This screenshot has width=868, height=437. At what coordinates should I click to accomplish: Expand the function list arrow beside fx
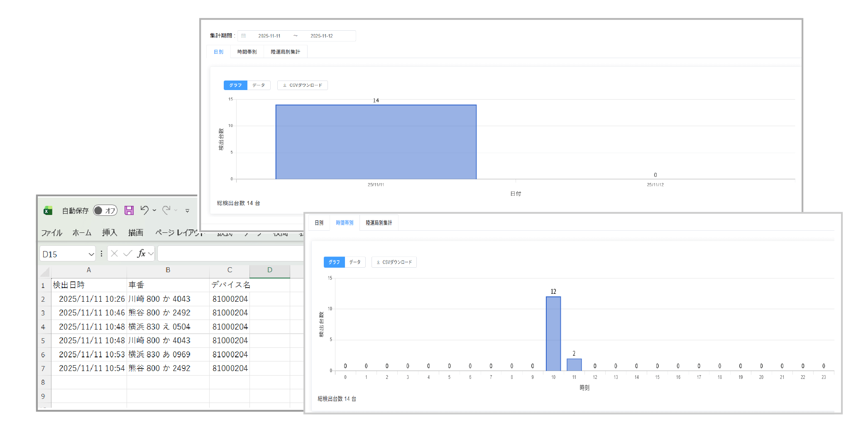pyautogui.click(x=151, y=254)
